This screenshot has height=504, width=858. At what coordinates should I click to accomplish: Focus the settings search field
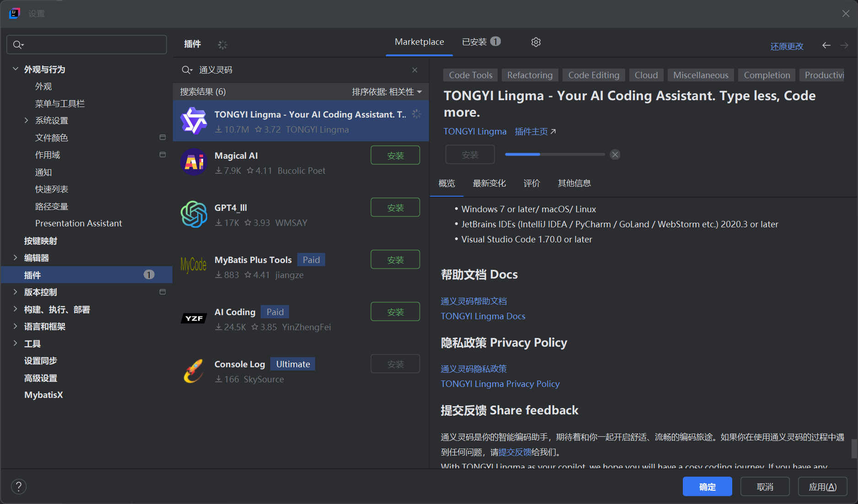86,45
